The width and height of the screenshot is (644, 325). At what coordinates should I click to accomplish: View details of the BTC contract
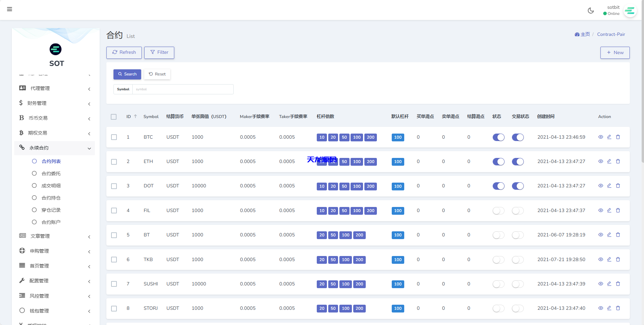point(601,137)
